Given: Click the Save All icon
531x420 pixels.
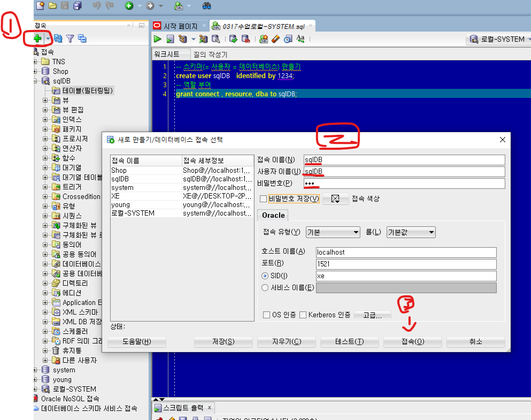Looking at the screenshot, I should pos(78,5).
